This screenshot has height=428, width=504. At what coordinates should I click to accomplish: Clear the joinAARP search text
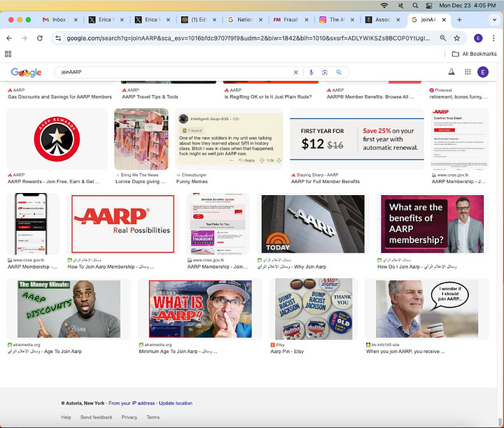(295, 72)
